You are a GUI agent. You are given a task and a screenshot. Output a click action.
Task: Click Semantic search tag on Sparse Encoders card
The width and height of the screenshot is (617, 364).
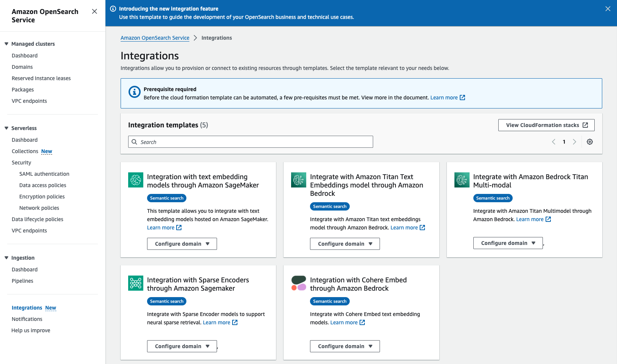tap(167, 301)
